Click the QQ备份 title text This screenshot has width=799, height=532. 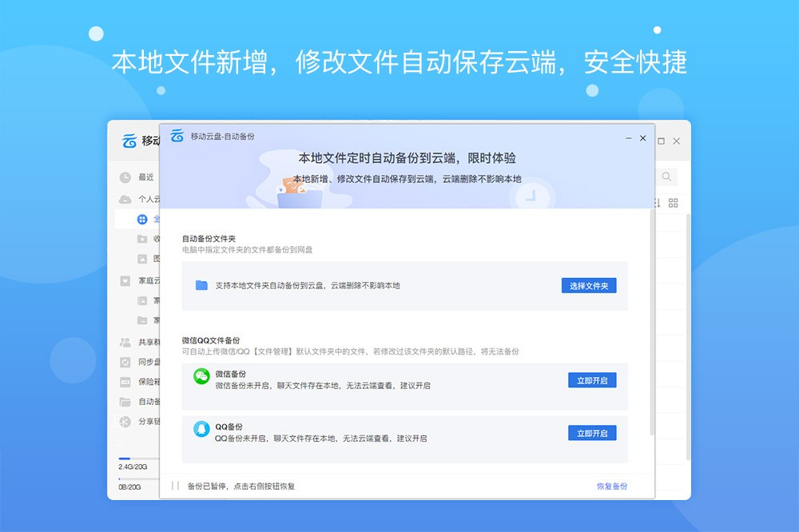pos(229,427)
